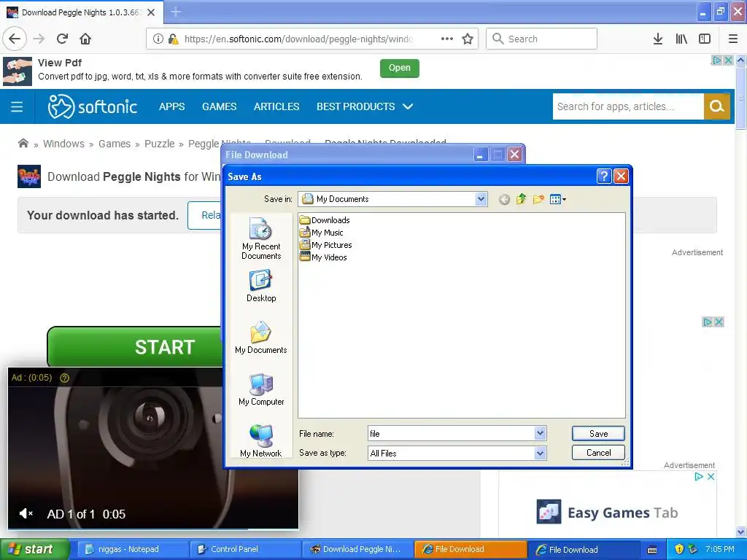
Task: Select the My Videos folder
Action: click(x=323, y=257)
